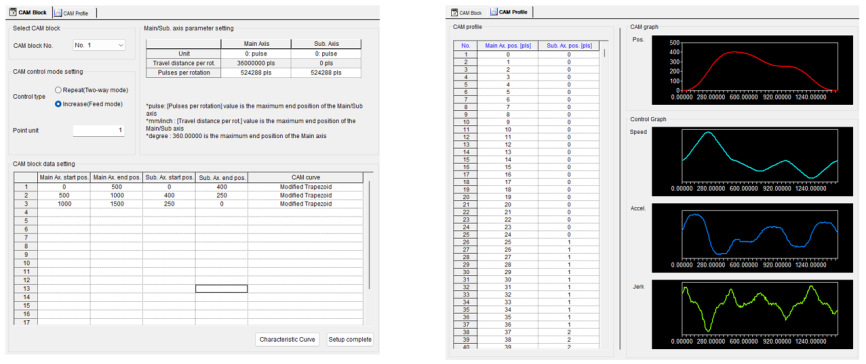This screenshot has height=364, width=866.
Task: Select CAM curve cell in row 1
Action: [x=305, y=187]
